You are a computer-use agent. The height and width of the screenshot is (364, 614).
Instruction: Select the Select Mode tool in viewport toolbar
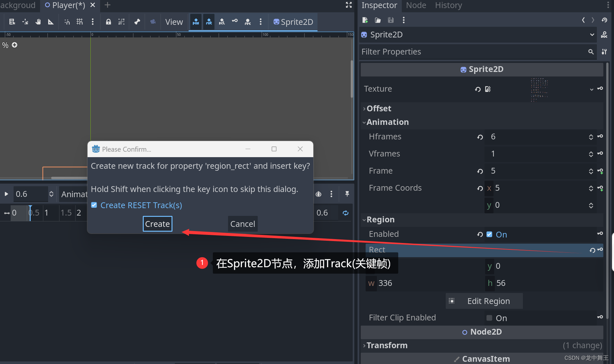pyautogui.click(x=12, y=22)
